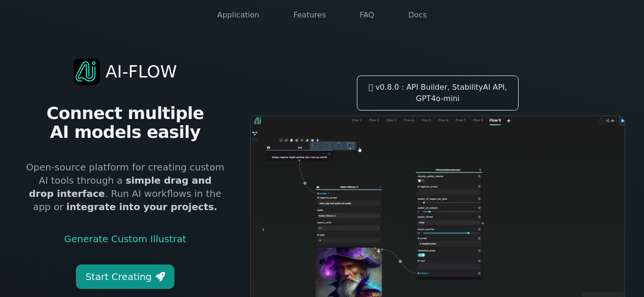
Task: Download the generated wizard image
Action: pyautogui.click(x=378, y=251)
